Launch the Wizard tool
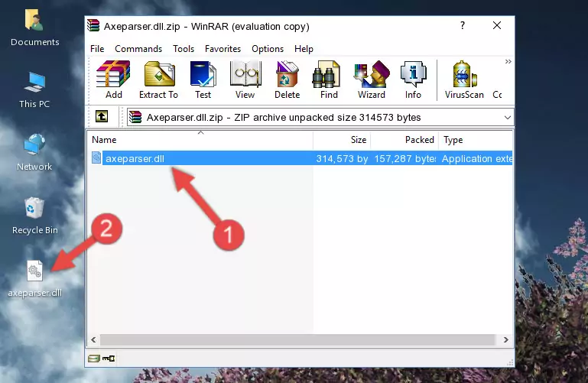588x383 pixels. click(372, 80)
